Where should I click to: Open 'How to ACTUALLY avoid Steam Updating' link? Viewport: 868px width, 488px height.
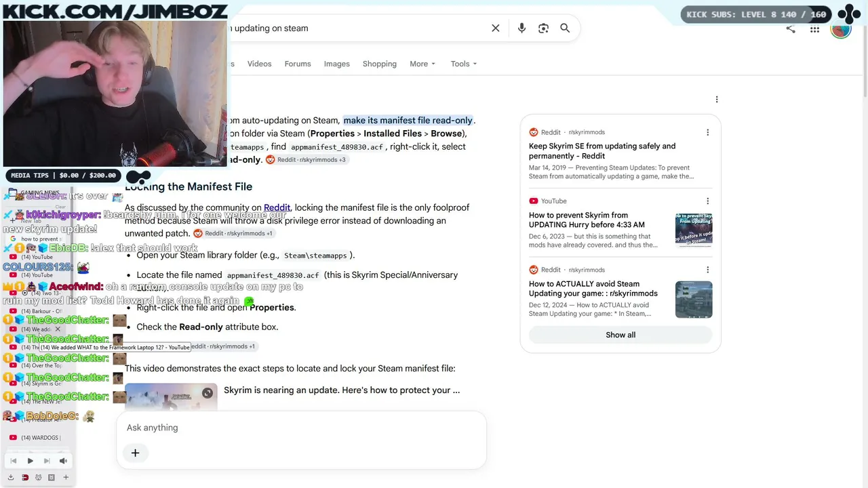[593, 289]
